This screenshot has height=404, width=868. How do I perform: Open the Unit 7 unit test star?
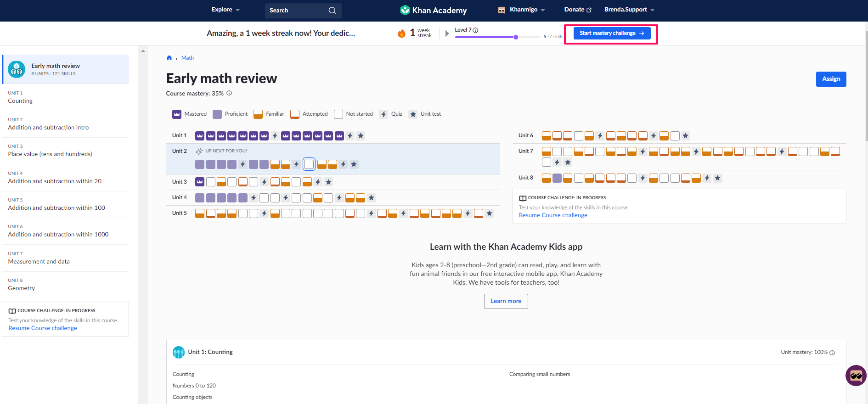pos(568,162)
